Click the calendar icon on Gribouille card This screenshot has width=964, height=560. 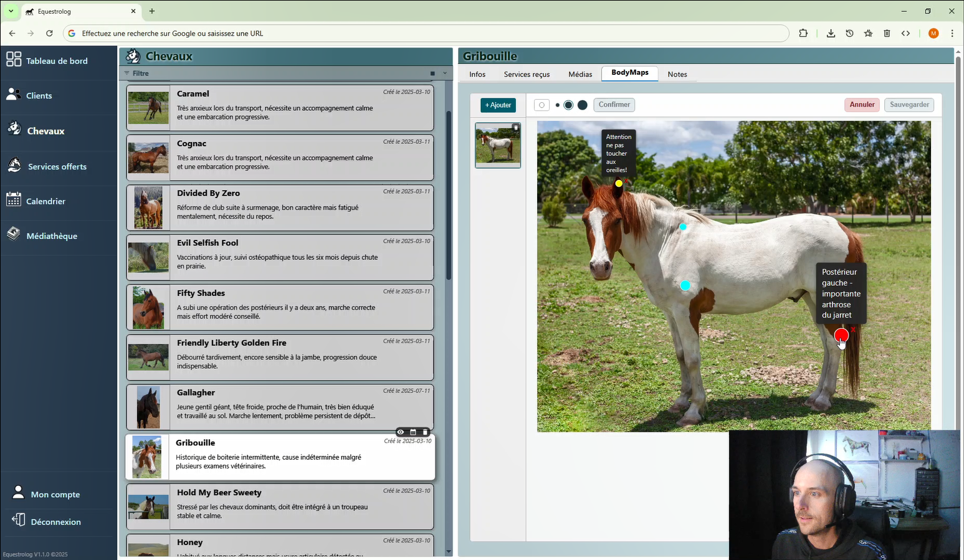(x=413, y=432)
